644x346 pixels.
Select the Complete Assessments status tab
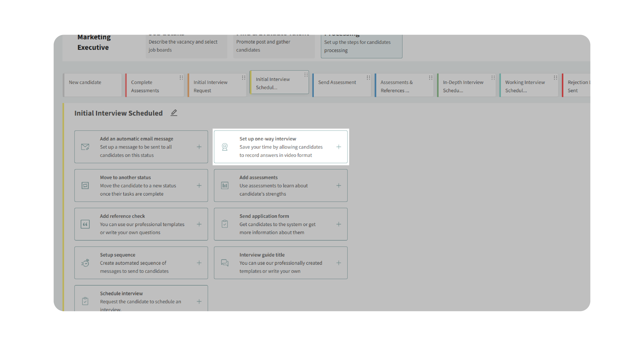point(152,86)
